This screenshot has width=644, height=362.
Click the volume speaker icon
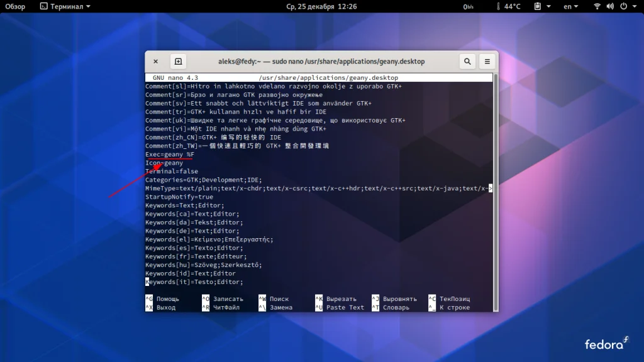coord(610,6)
